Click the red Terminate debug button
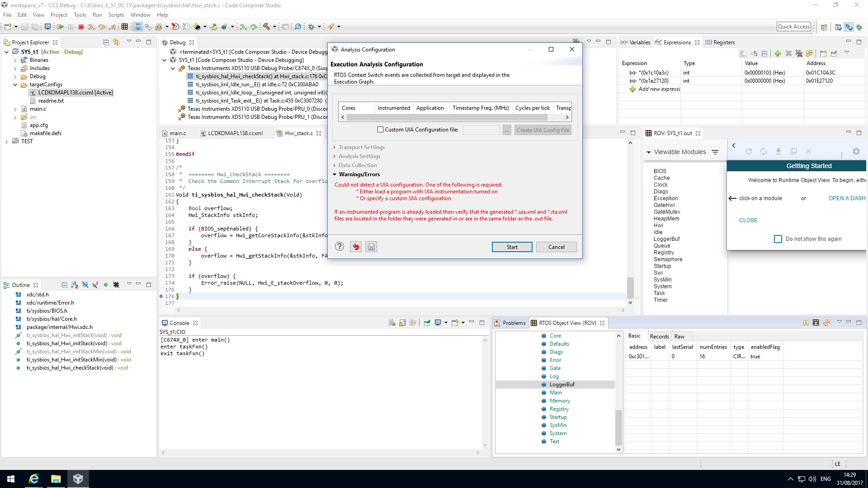Screen dimensions: 868x488 tap(81, 27)
